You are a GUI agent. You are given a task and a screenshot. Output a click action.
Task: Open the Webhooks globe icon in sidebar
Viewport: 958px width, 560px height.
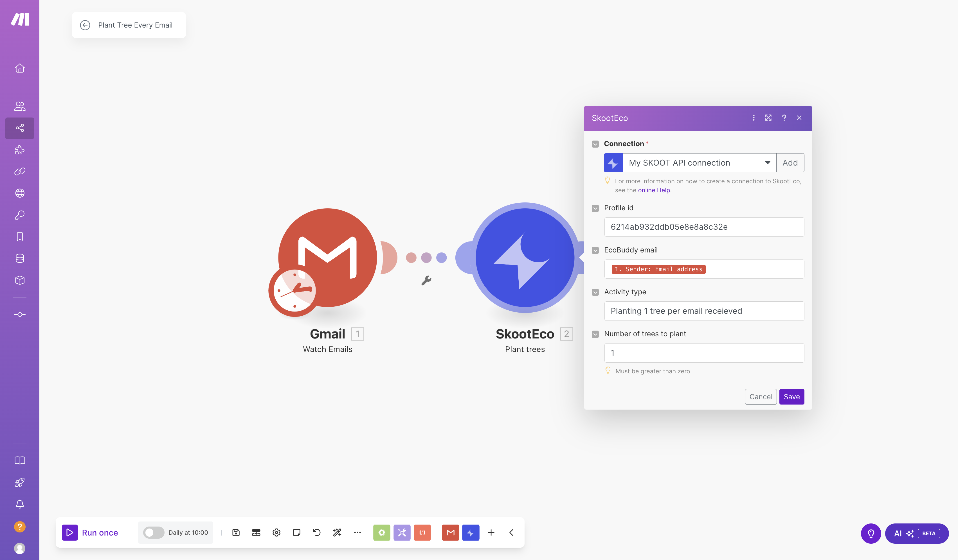pyautogui.click(x=20, y=193)
